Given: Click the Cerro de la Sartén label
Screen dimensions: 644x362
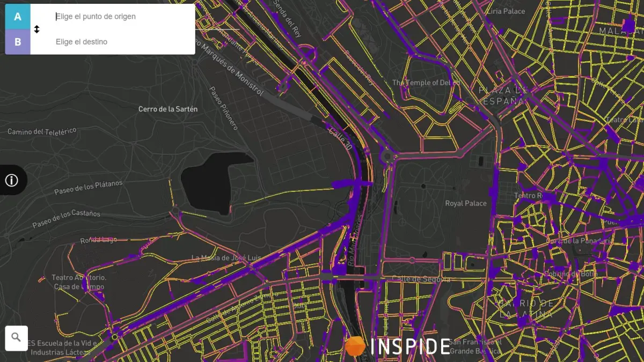Looking at the screenshot, I should point(168,109).
